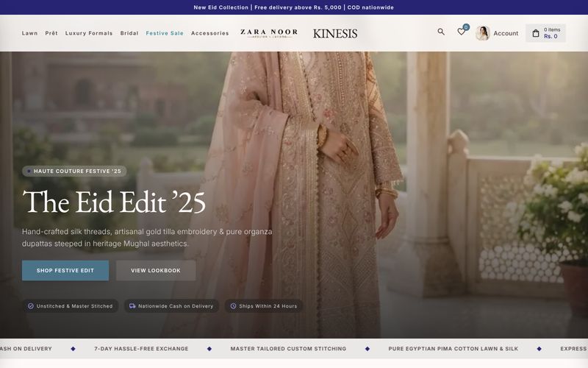Screen dimensions: 588x368
Task: Select the Bridal menu item
Action: click(x=129, y=33)
